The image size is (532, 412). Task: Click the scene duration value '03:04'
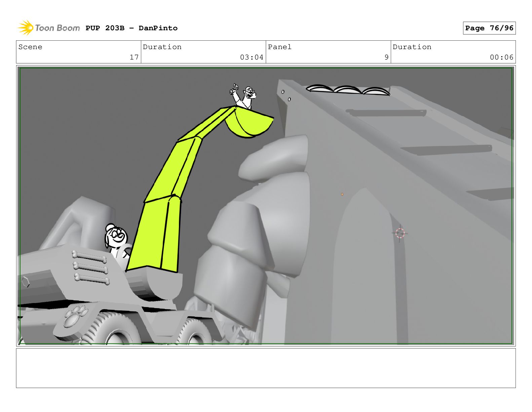[252, 57]
